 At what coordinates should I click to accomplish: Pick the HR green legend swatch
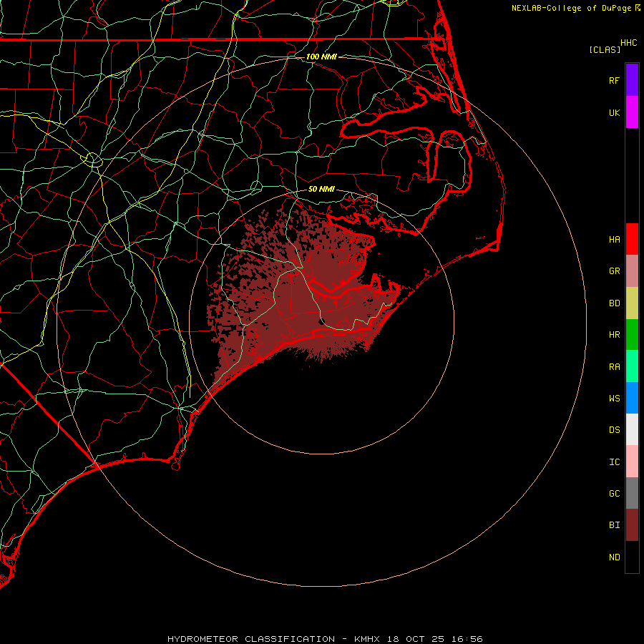[632, 335]
